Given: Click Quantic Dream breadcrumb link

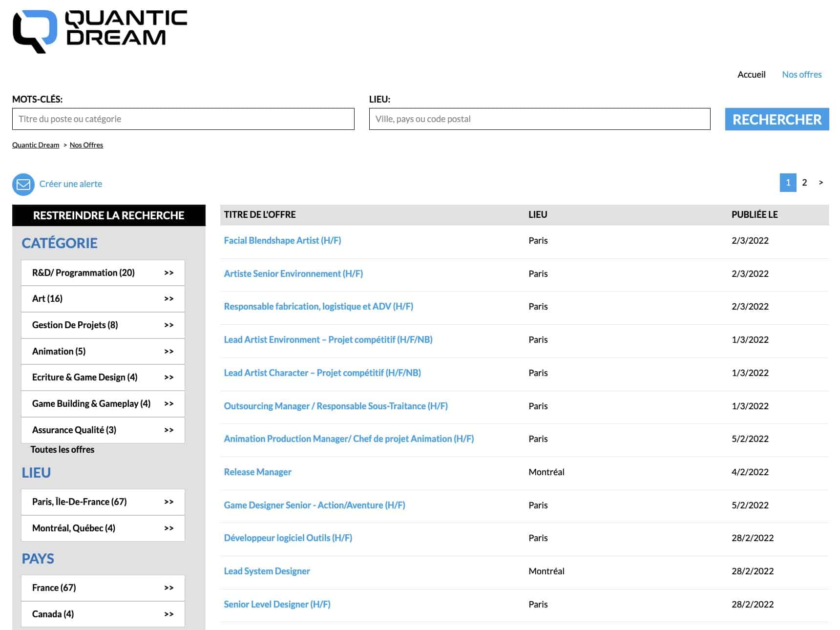Looking at the screenshot, I should pos(36,145).
